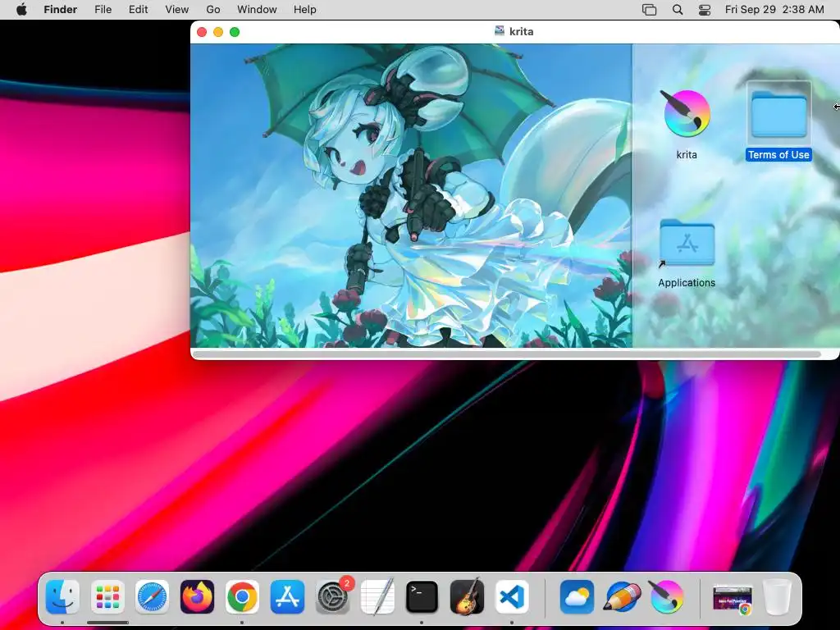The width and height of the screenshot is (840, 630).
Task: Open the Help menu
Action: pyautogui.click(x=305, y=10)
